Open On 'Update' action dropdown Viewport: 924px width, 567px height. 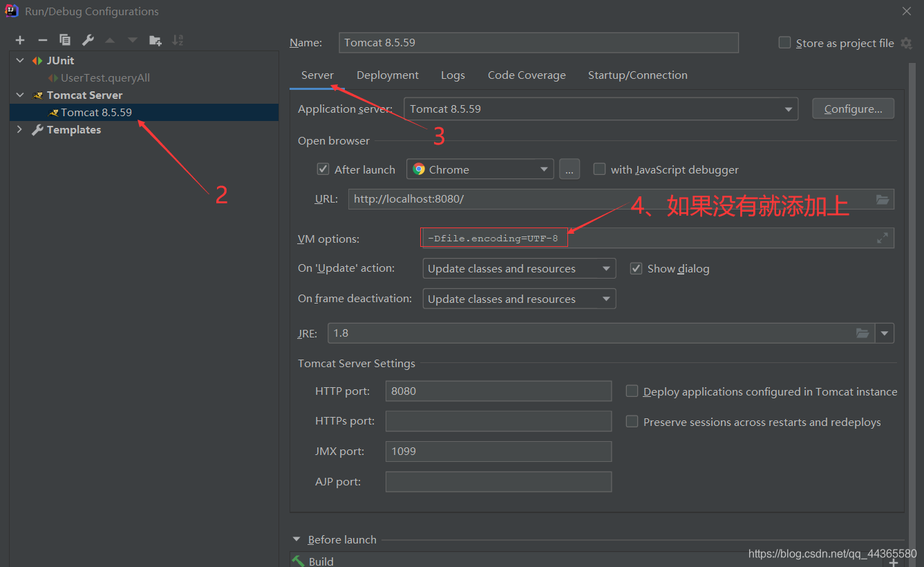pos(519,268)
